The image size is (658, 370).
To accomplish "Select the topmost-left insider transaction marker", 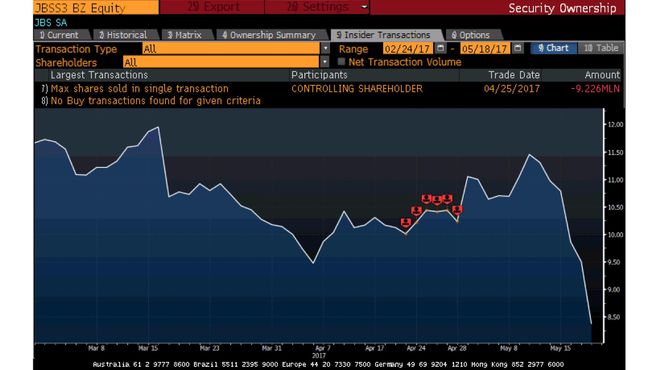I will (426, 199).
